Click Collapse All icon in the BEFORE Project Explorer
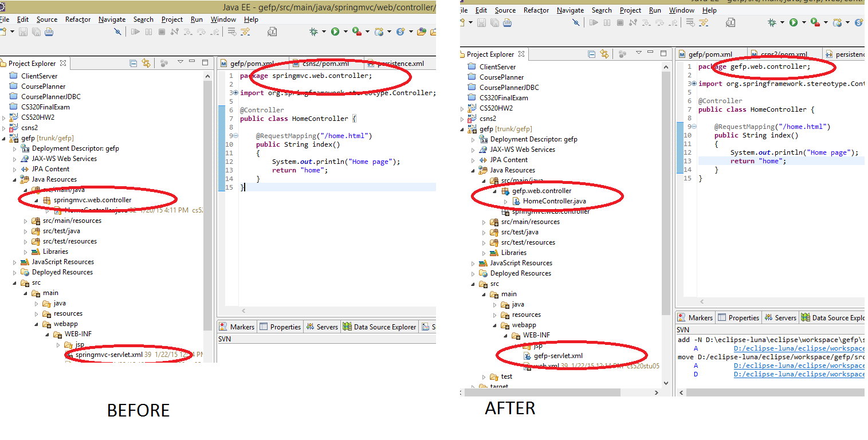This screenshot has height=440, width=868. click(133, 63)
